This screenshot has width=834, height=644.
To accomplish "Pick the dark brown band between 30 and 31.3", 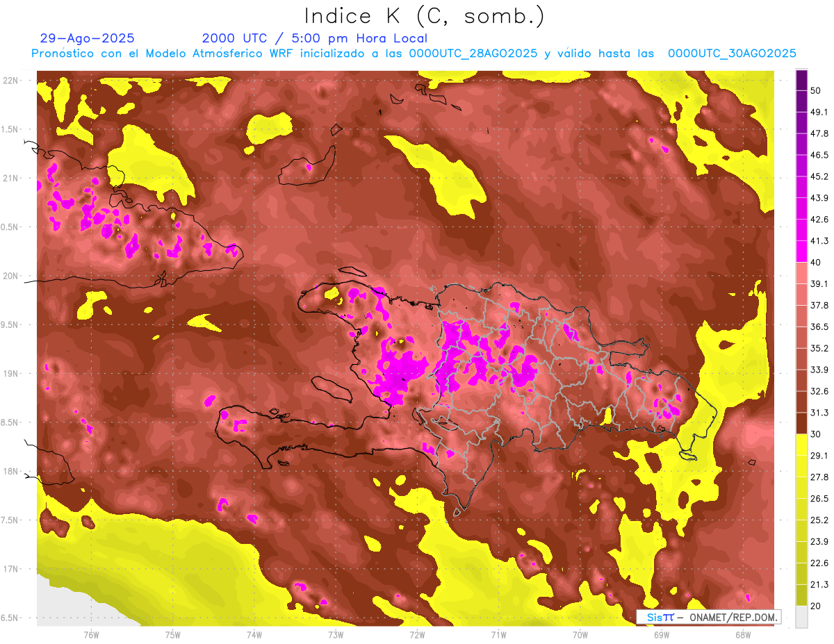I will tap(801, 424).
